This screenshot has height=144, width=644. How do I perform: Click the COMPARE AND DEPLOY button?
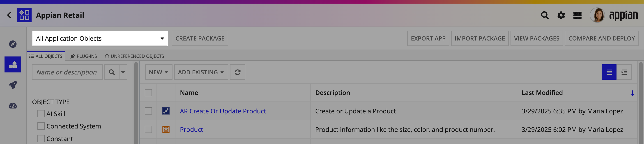[602, 38]
